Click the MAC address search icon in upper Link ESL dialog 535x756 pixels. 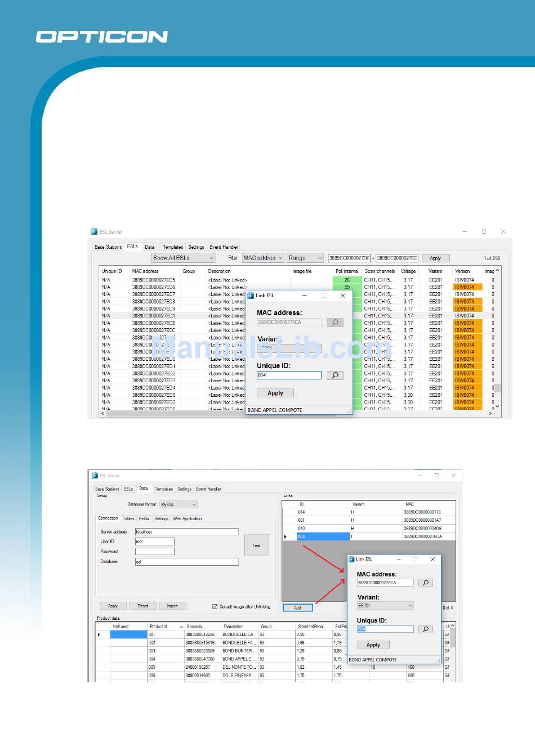(x=335, y=323)
